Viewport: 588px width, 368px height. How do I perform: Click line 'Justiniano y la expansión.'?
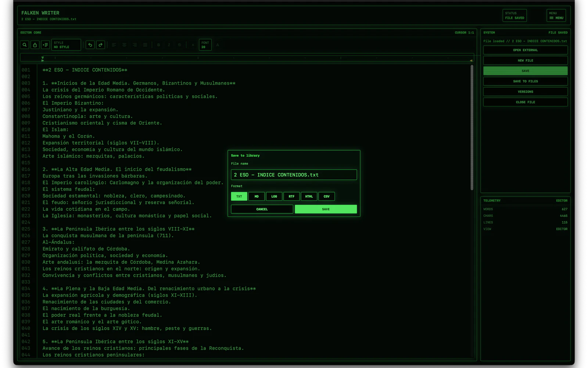coord(80,110)
